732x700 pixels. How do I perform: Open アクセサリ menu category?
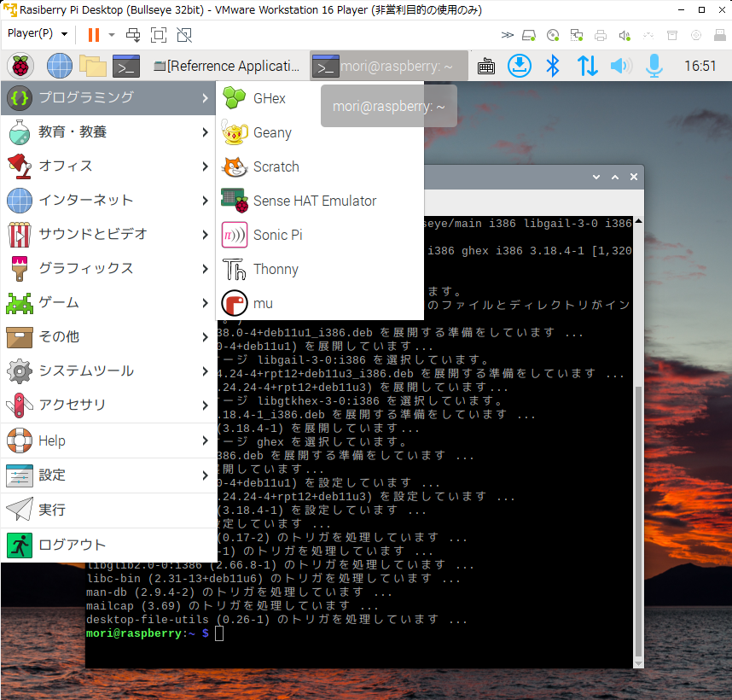point(108,405)
